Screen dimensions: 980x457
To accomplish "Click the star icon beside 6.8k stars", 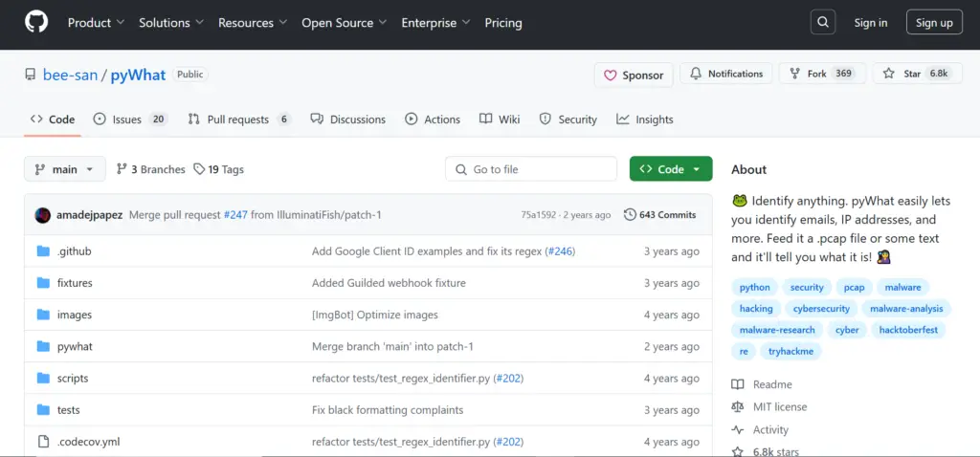I will click(738, 451).
